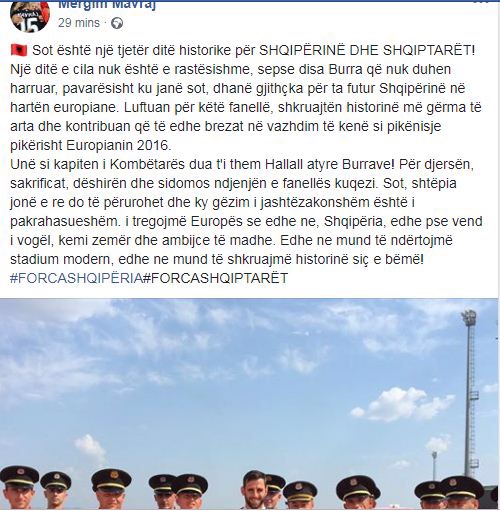Click the stadium floodlight tower in photo
Viewport: 500px width, 511px height.
tap(470, 393)
